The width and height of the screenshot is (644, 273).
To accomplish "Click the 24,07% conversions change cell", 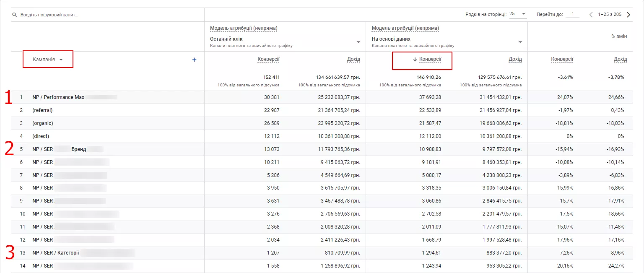I will pyautogui.click(x=564, y=97).
